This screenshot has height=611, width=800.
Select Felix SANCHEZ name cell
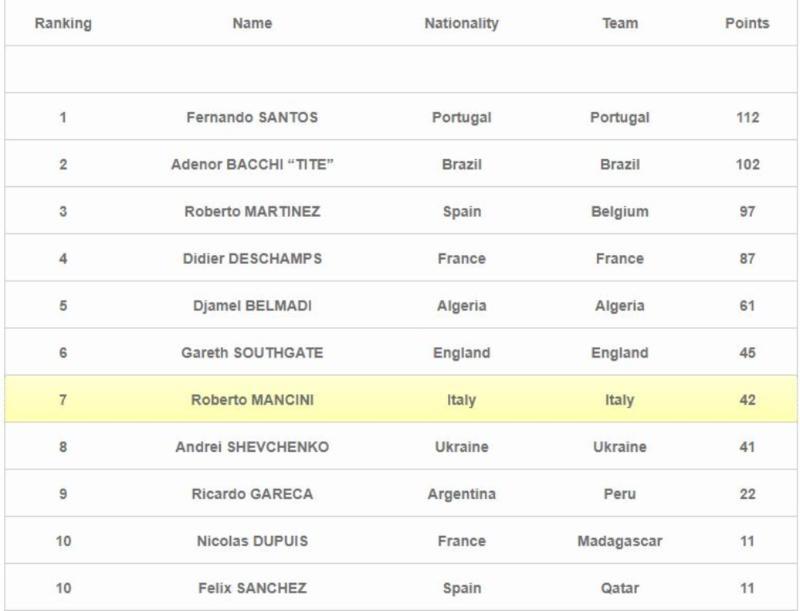click(252, 588)
